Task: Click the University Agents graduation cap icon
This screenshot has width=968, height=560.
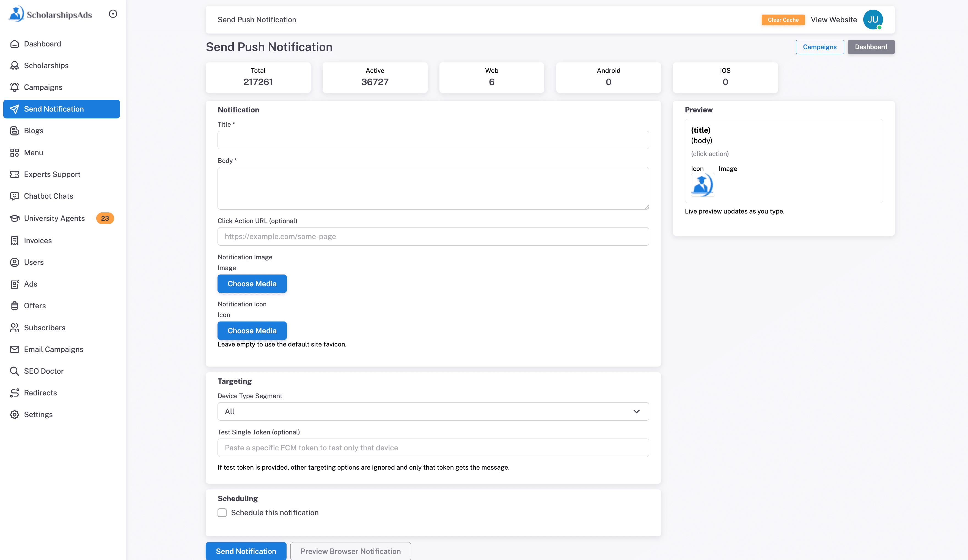Action: (x=15, y=218)
